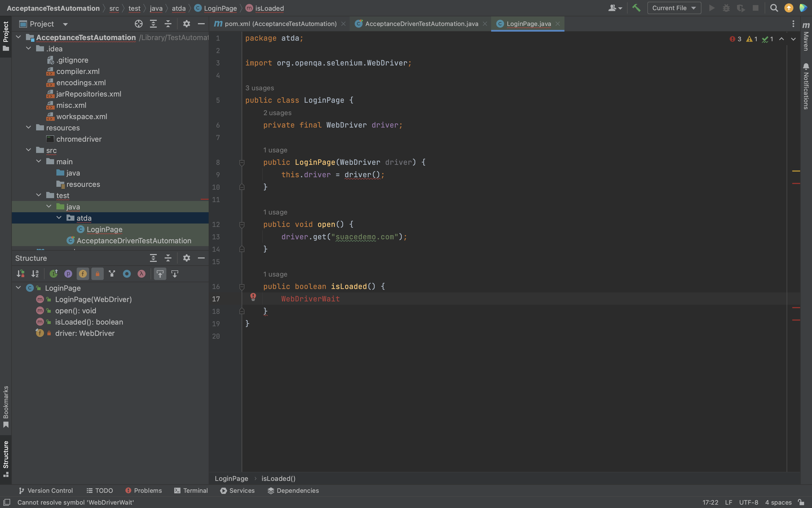The height and width of the screenshot is (508, 812).
Task: Click the red error bulb on line 17
Action: (253, 297)
